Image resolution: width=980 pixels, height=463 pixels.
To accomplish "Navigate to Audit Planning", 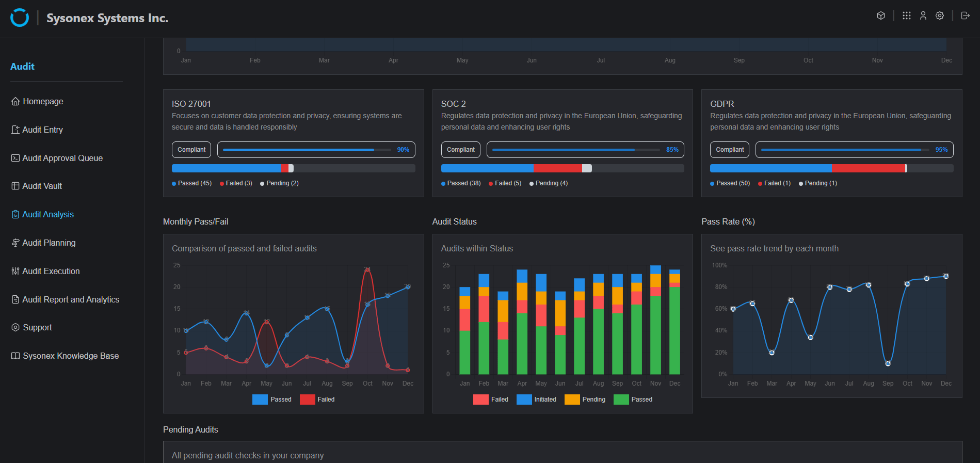I will point(49,243).
